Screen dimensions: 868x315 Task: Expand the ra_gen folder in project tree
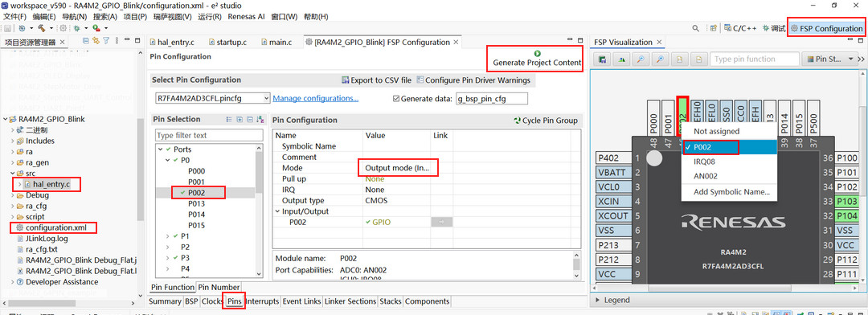pos(13,163)
